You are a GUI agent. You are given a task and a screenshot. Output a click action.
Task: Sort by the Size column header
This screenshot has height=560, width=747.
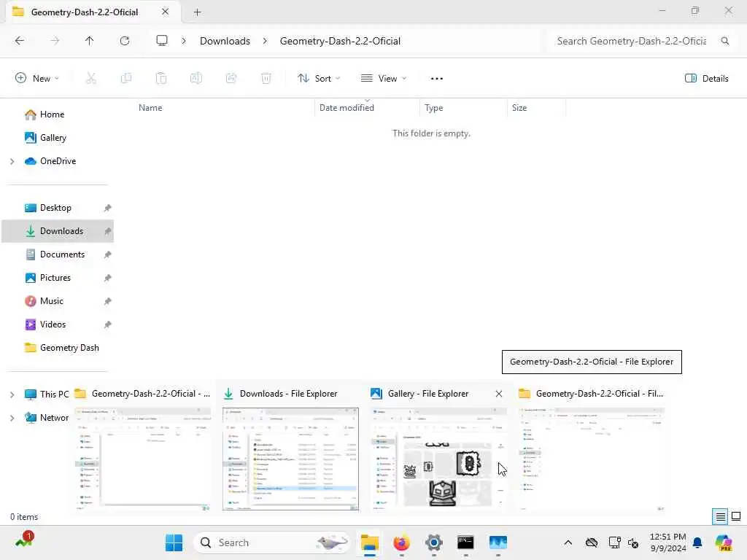(519, 108)
